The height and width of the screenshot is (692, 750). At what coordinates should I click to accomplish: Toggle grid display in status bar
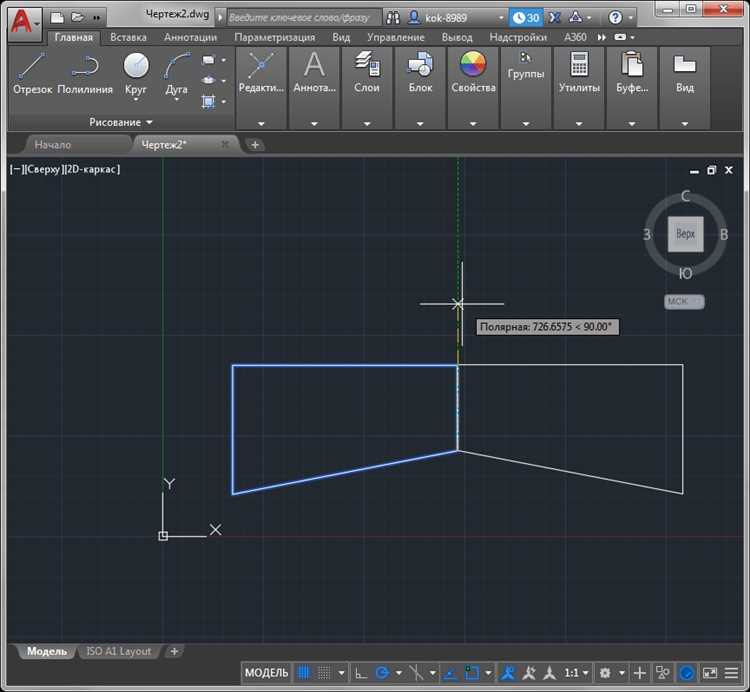304,673
